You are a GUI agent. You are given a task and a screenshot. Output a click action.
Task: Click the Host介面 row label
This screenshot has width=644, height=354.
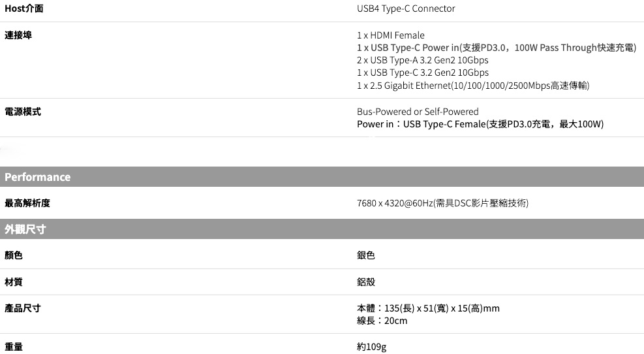25,8
